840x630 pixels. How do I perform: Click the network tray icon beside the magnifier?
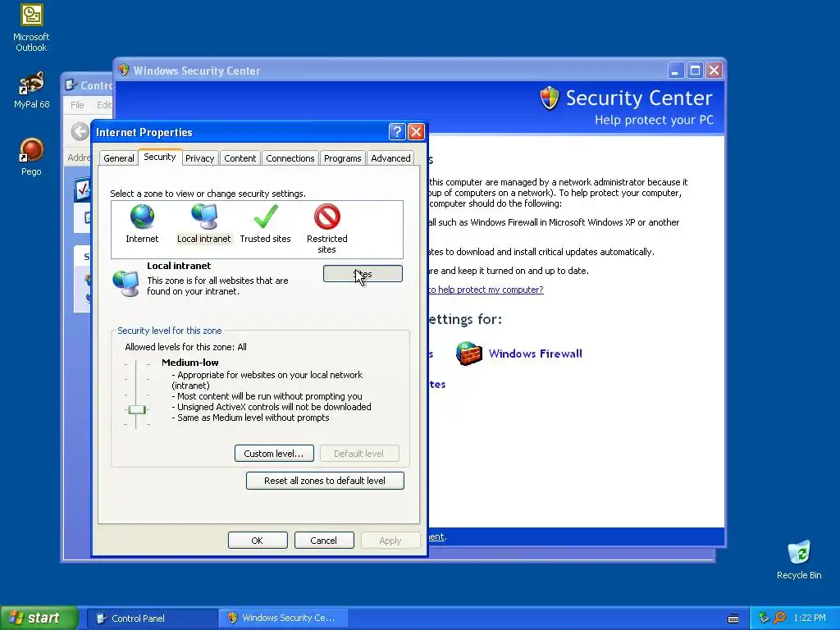pyautogui.click(x=764, y=618)
